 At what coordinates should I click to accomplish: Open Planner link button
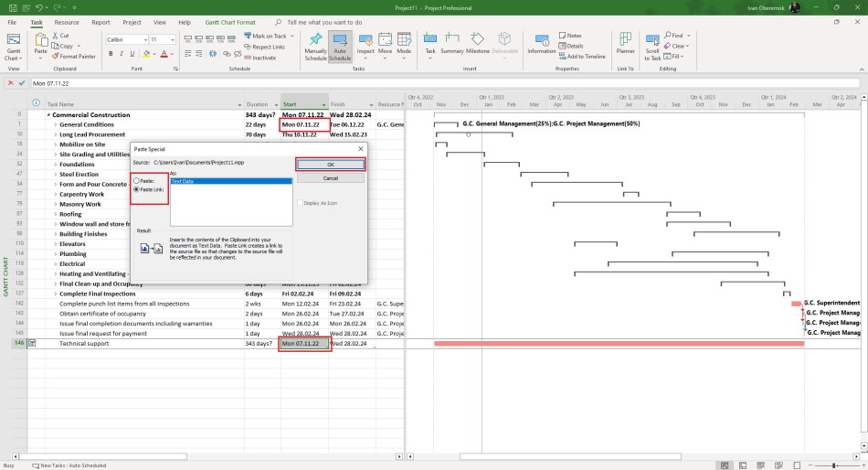click(626, 43)
